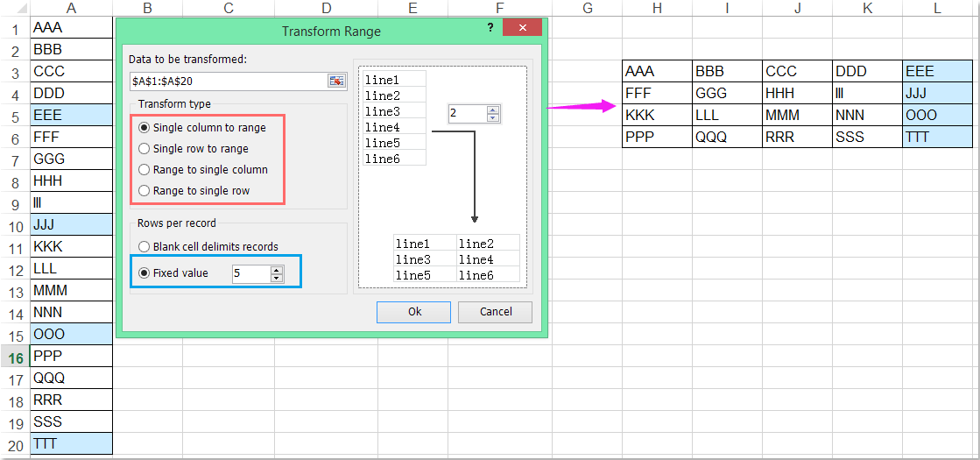980x460 pixels.
Task: Choose Range to single row option
Action: (x=145, y=191)
